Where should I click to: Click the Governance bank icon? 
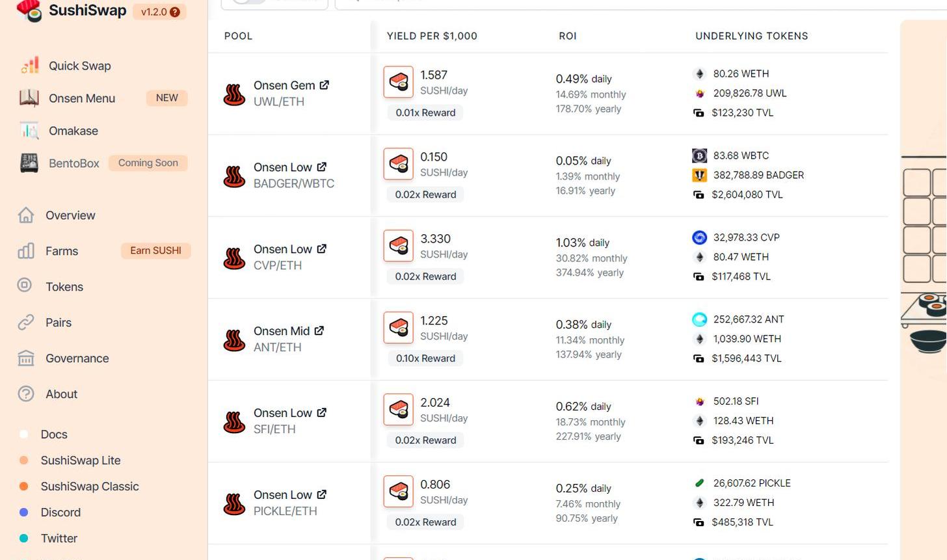point(26,358)
